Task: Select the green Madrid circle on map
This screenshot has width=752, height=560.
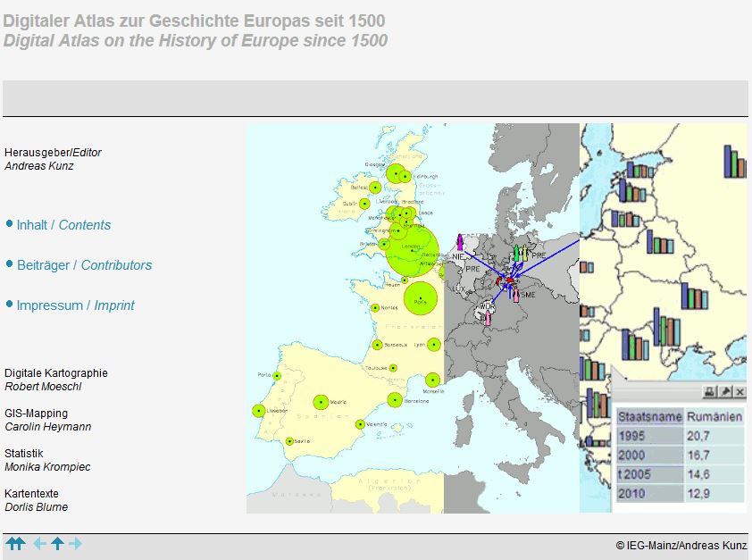Action: click(x=321, y=402)
